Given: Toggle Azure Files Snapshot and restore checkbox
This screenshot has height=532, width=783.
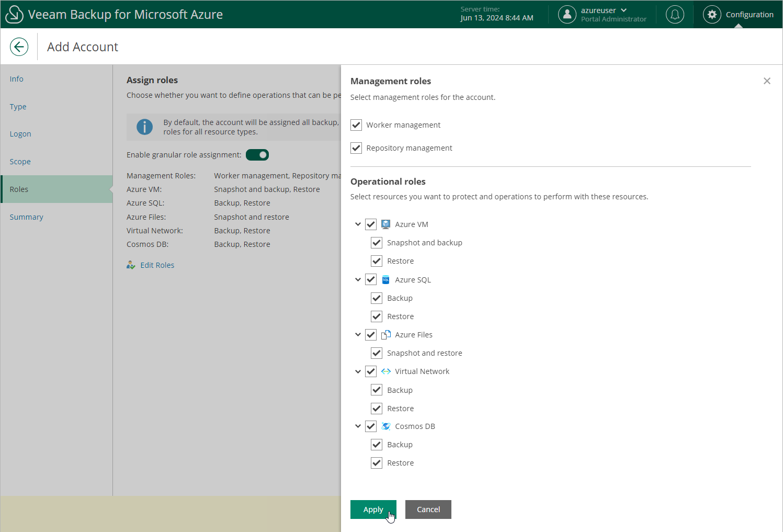Looking at the screenshot, I should (x=377, y=353).
